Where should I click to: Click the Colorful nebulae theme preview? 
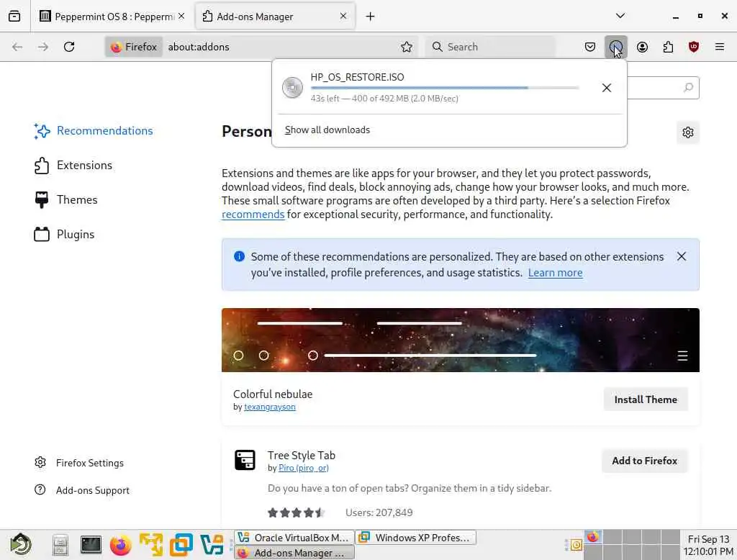pos(460,340)
